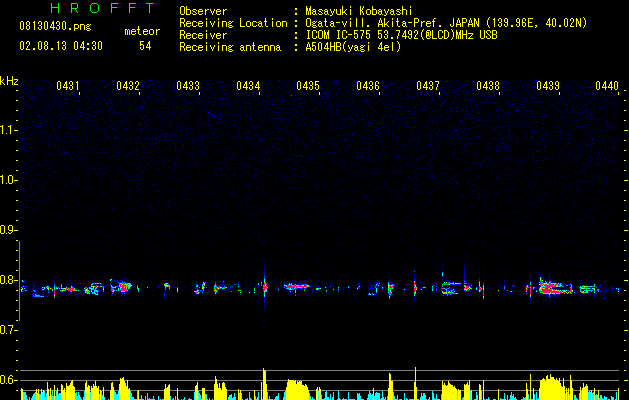
Task: Click the gray vertical range bar near 0.8 kHz
Action: point(19,281)
